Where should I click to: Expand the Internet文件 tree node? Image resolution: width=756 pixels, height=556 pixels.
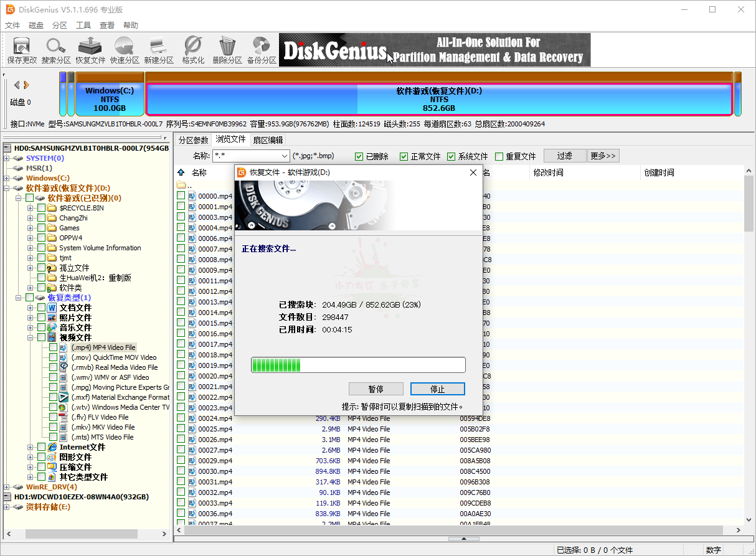[x=31, y=447]
